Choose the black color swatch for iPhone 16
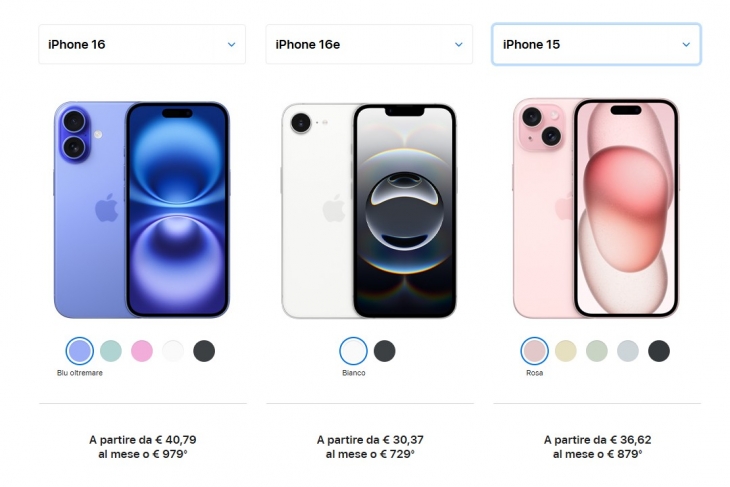This screenshot has height=487, width=730. 204,351
